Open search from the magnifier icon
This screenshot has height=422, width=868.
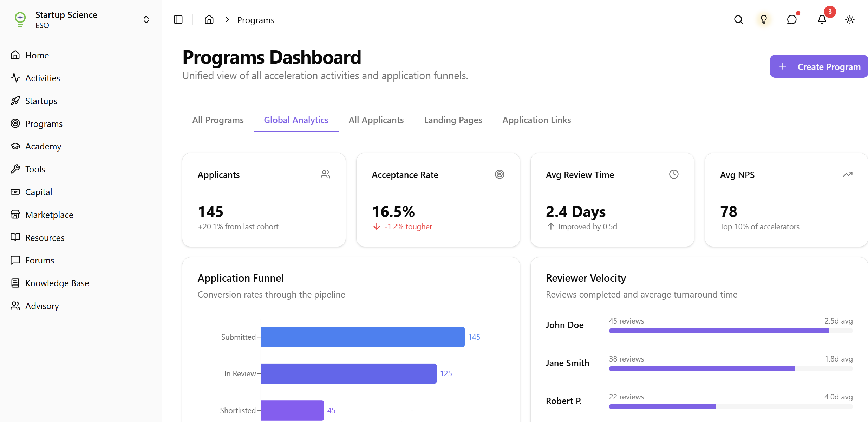(738, 20)
